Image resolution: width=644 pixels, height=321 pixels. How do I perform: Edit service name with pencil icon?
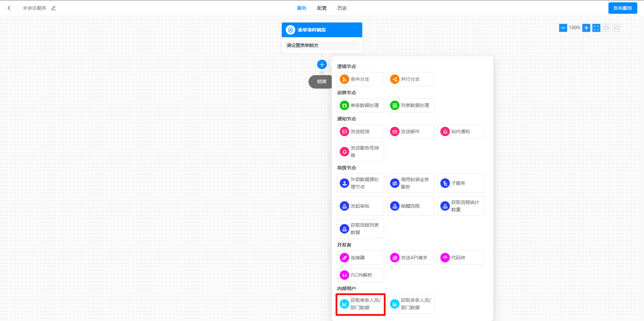coord(54,8)
